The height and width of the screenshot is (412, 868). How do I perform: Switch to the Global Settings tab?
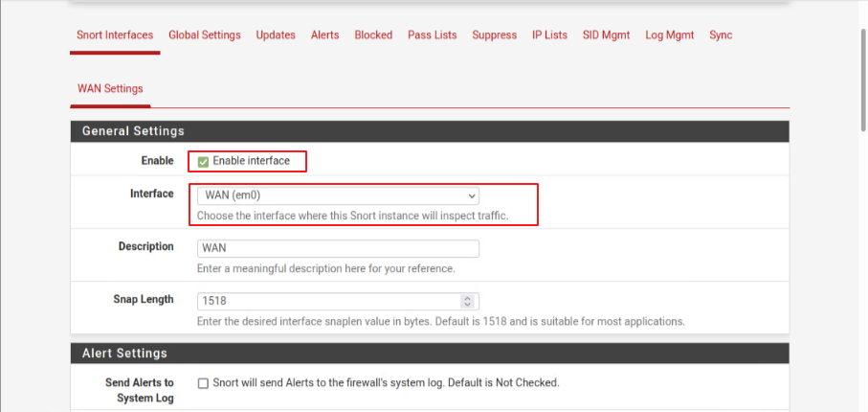tap(204, 35)
